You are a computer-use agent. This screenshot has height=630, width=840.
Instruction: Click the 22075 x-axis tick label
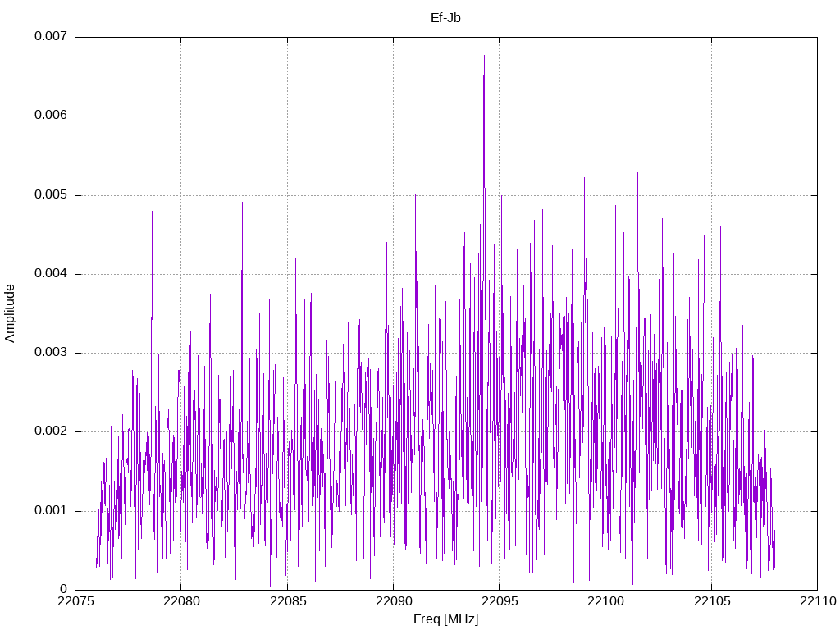pyautogui.click(x=75, y=601)
